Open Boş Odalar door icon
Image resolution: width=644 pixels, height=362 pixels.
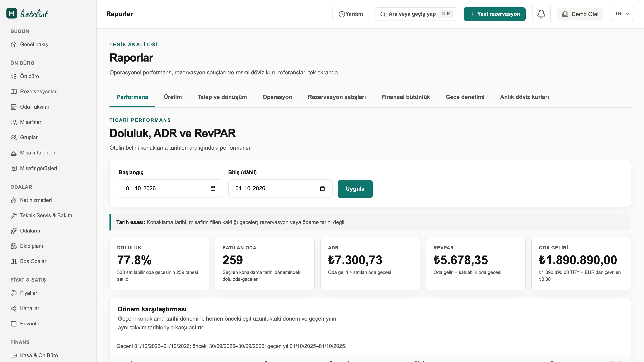click(x=13, y=261)
